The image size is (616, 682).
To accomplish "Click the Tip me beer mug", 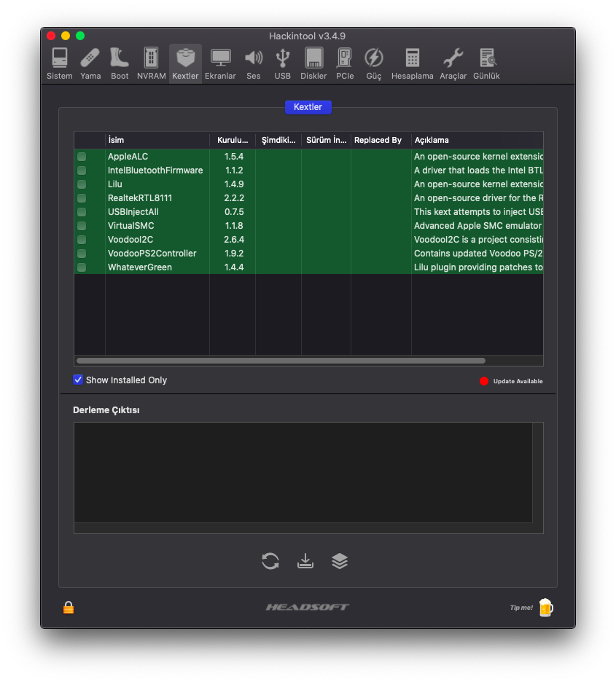I will (546, 608).
